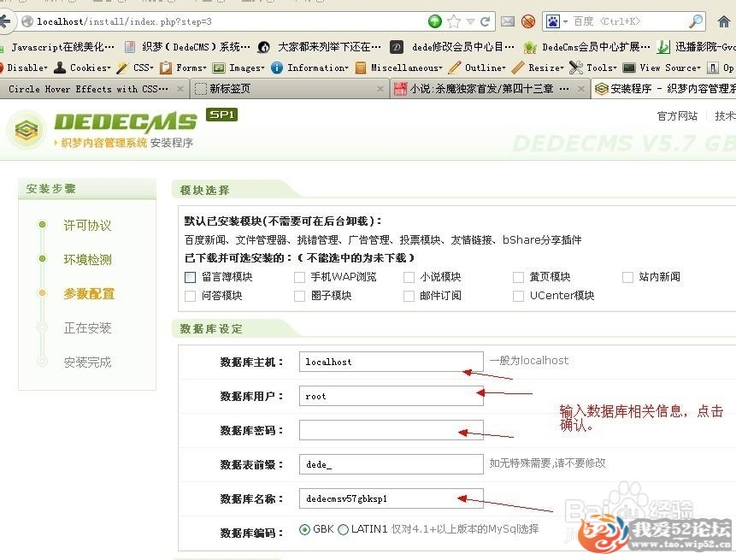Viewport: 736px width, 560px height.
Task: Open the Forms developer menu
Action: (184, 68)
